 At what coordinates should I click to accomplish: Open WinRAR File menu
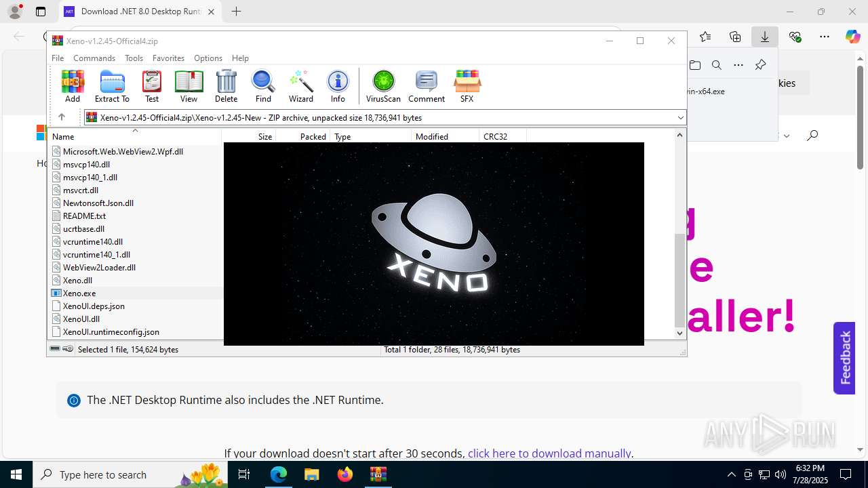click(58, 58)
